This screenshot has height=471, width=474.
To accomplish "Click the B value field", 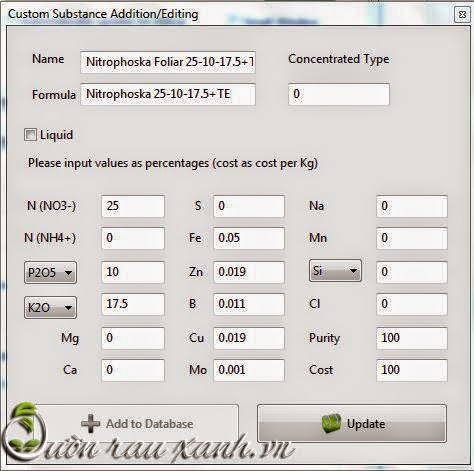I will coord(249,304).
